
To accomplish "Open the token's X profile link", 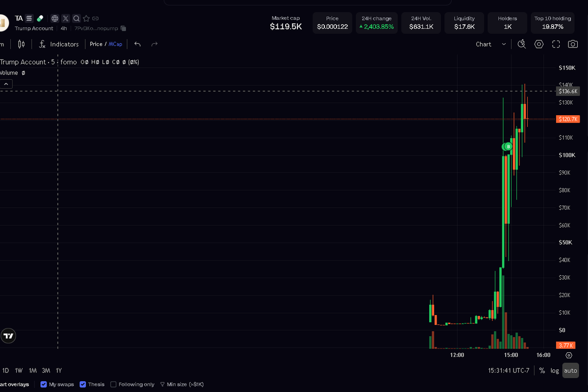I will pyautogui.click(x=66, y=19).
